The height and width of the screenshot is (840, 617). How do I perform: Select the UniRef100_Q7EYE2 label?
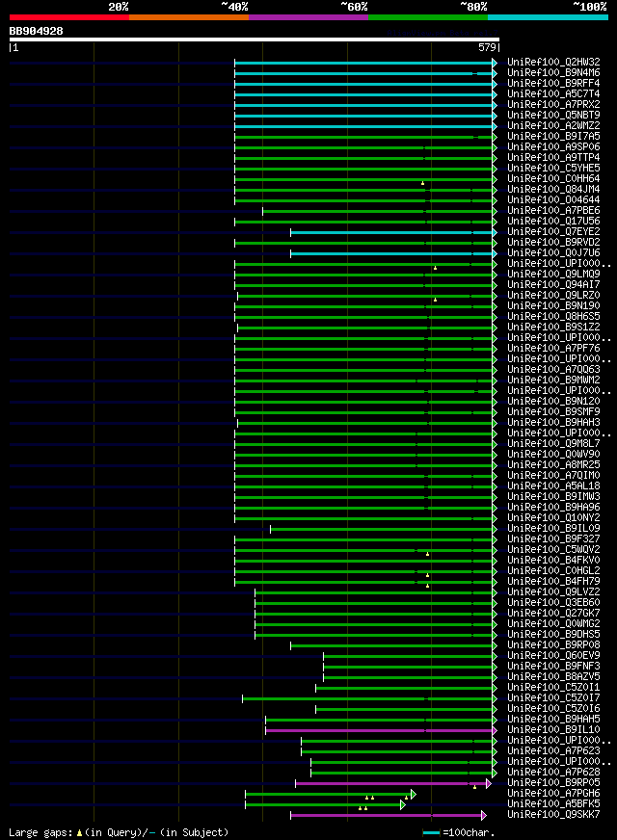click(553, 231)
